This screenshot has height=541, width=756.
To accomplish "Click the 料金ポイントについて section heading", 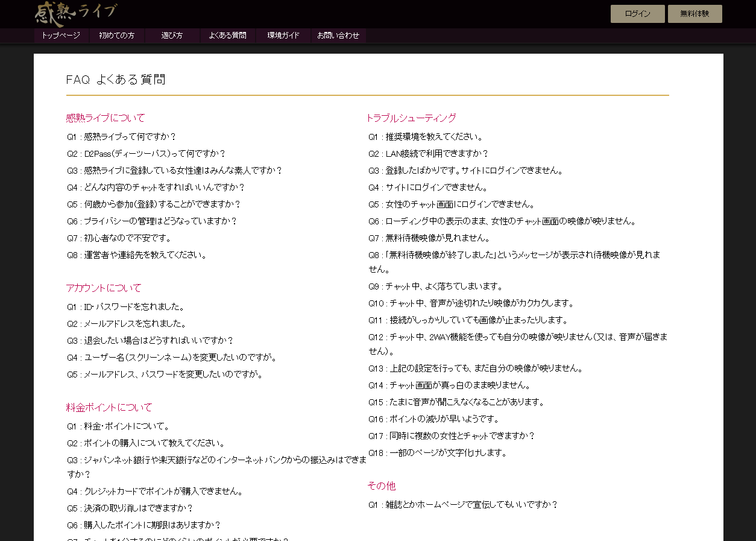I will (x=109, y=408).
